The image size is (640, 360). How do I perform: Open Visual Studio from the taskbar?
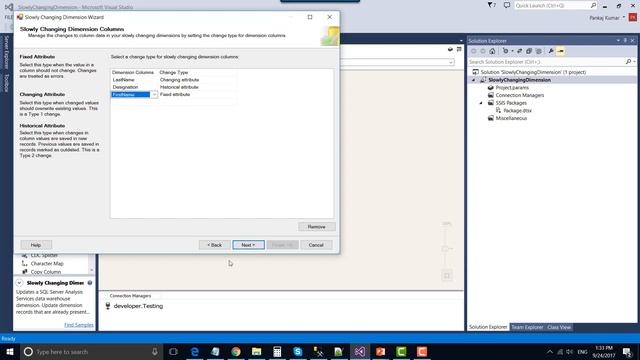click(360, 351)
